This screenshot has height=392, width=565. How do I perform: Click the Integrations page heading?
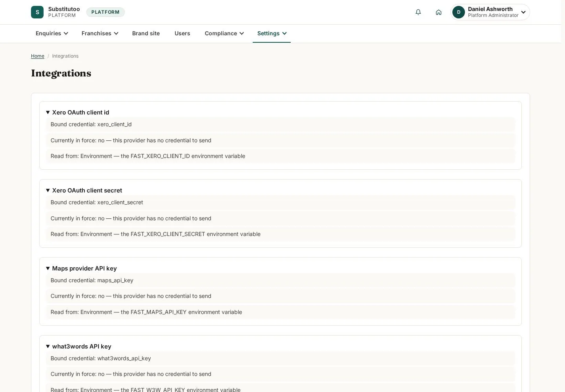(61, 73)
